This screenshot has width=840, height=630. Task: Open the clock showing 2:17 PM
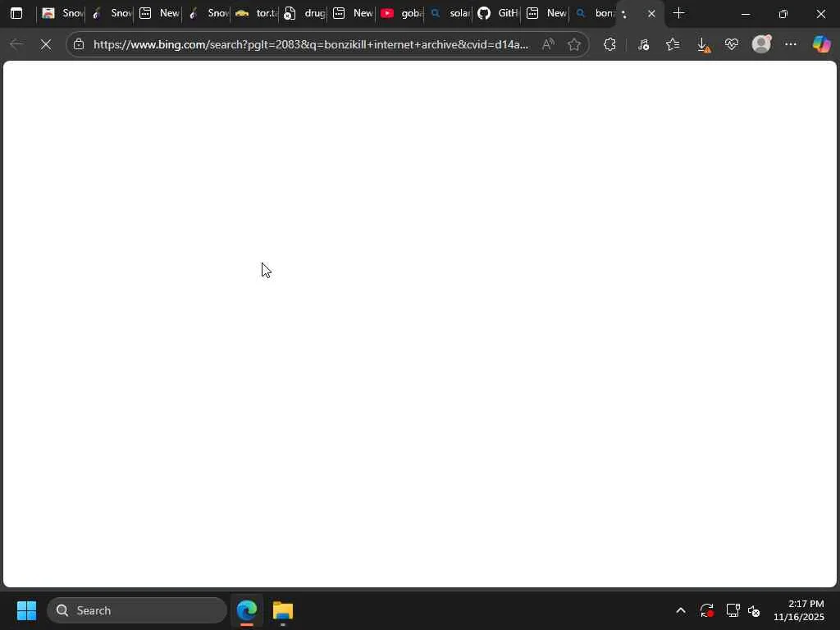click(x=799, y=610)
